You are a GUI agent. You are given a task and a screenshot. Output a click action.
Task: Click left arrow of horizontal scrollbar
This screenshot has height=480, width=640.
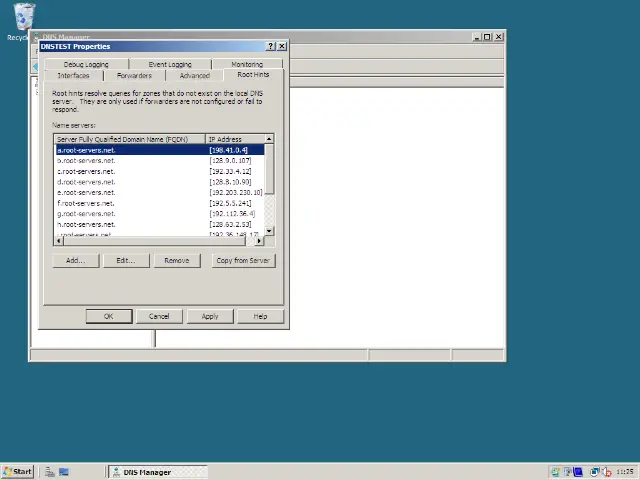coord(59,241)
